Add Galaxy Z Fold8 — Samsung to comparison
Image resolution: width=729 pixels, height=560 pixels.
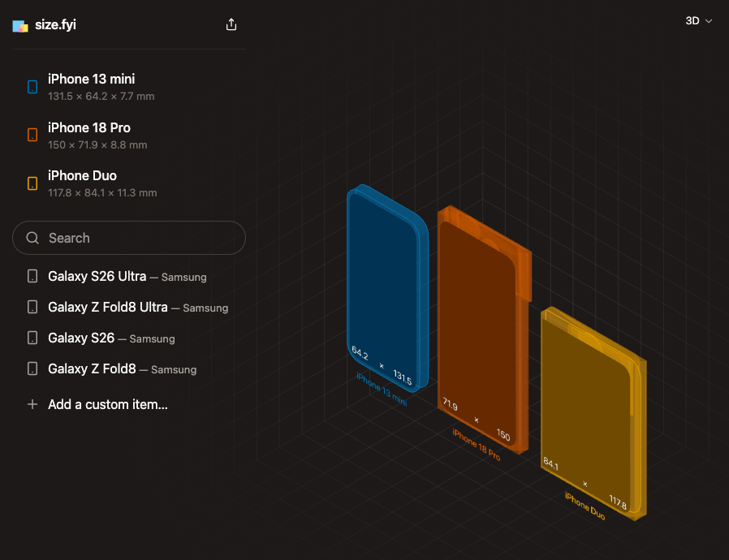point(129,368)
